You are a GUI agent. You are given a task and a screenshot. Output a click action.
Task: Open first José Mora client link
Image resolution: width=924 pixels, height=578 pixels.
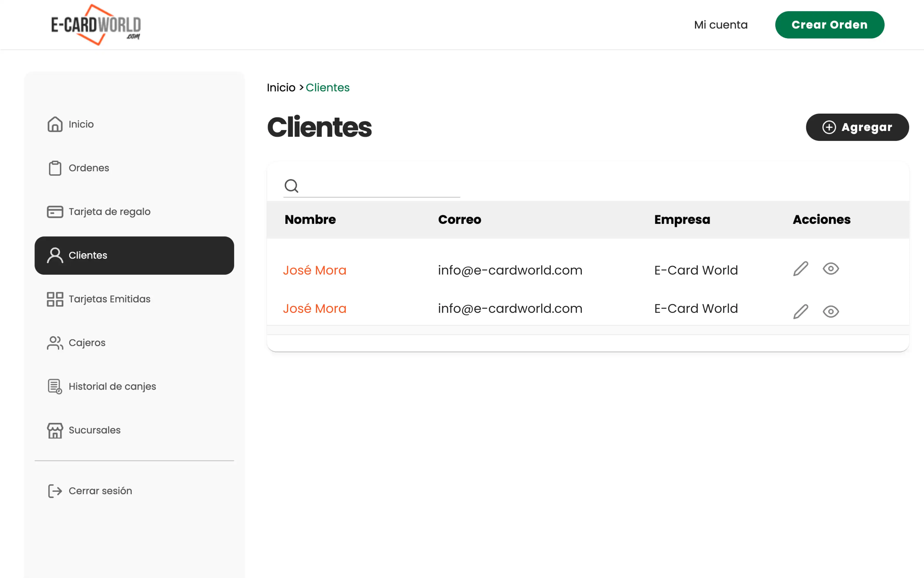pos(314,270)
